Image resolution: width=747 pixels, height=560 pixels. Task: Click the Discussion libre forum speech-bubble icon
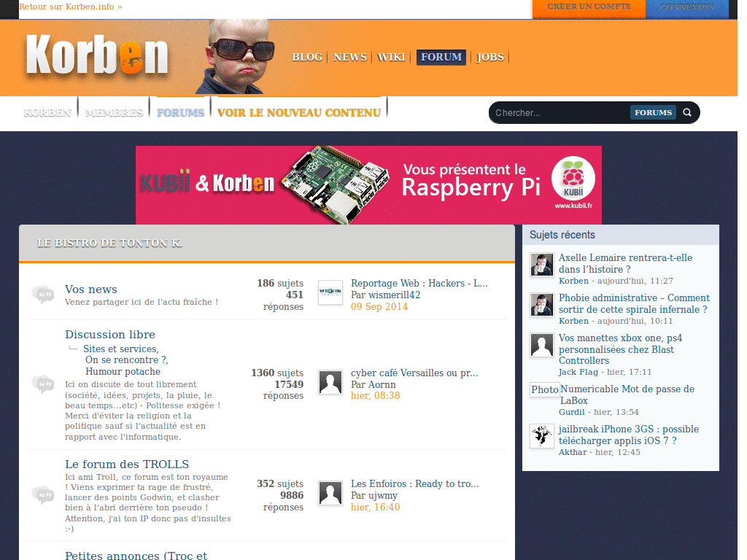click(x=43, y=384)
